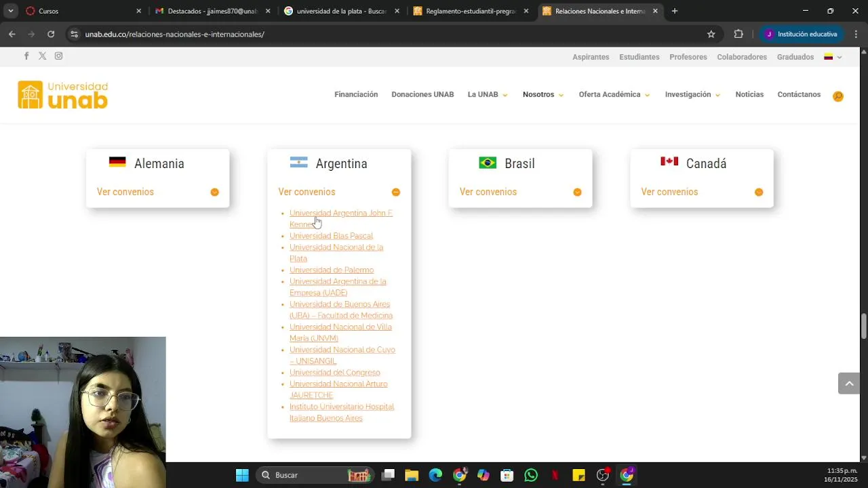Open Universidad del Congreso link

coord(335,373)
